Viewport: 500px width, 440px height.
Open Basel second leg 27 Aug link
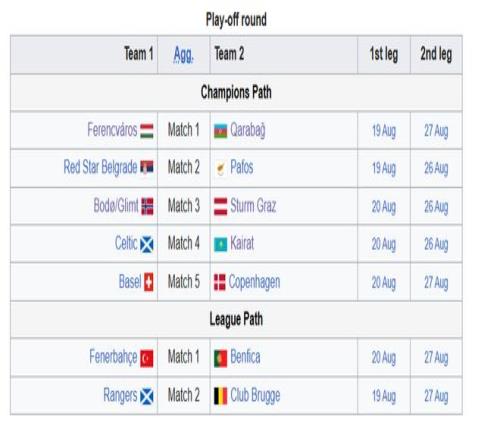click(x=436, y=283)
